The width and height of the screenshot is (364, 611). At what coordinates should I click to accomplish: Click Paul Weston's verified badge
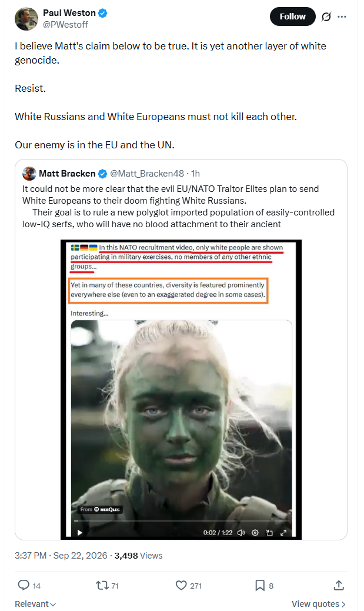(103, 13)
